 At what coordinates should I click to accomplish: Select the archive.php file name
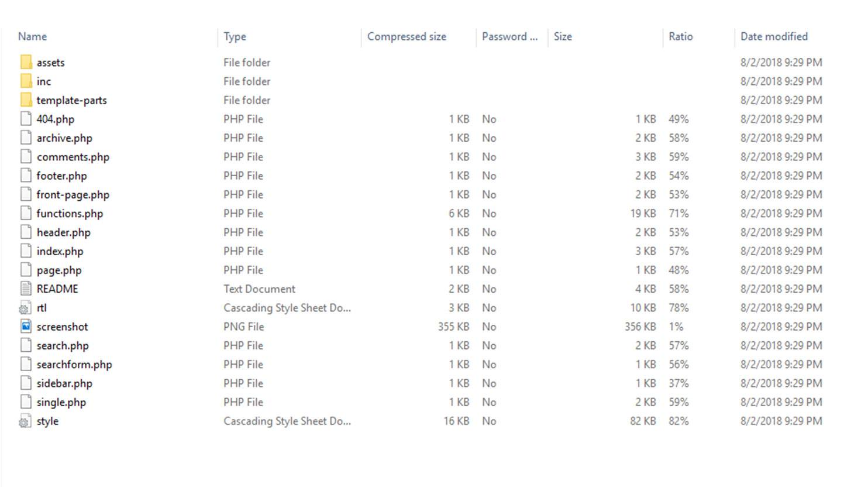click(64, 138)
